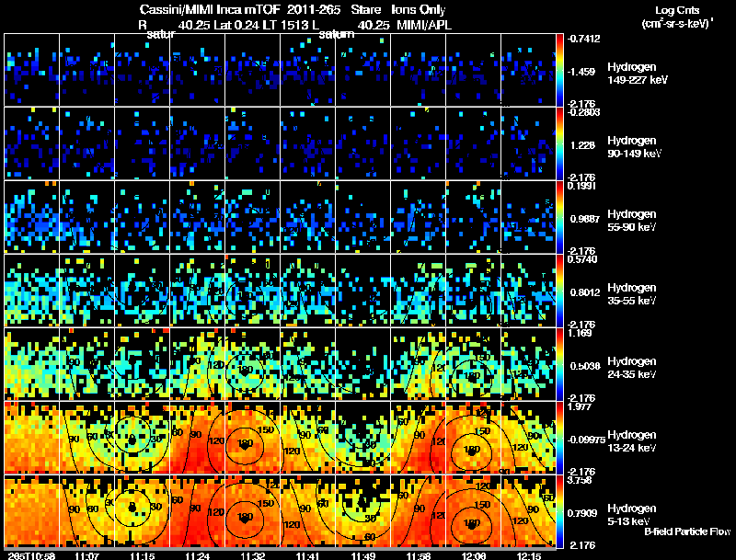736x560 pixels.
Task: Click the 'B-field Particle Flow' caption
Action: (687, 531)
